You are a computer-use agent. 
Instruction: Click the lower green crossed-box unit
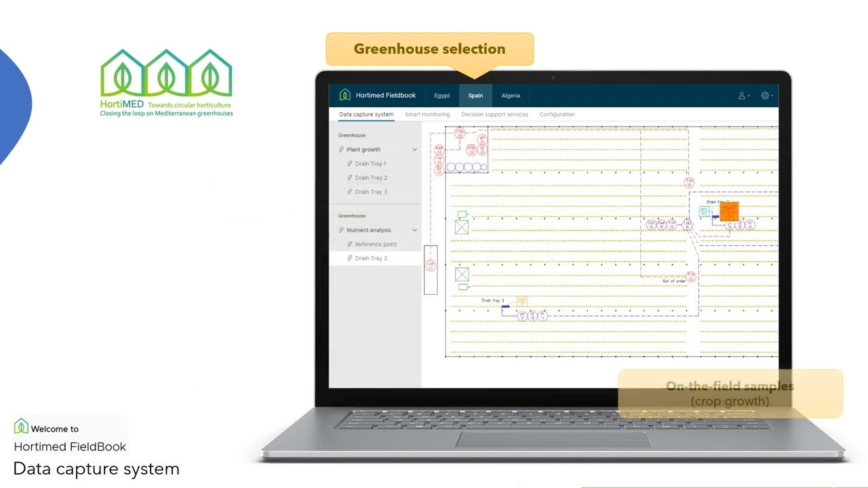tap(462, 274)
